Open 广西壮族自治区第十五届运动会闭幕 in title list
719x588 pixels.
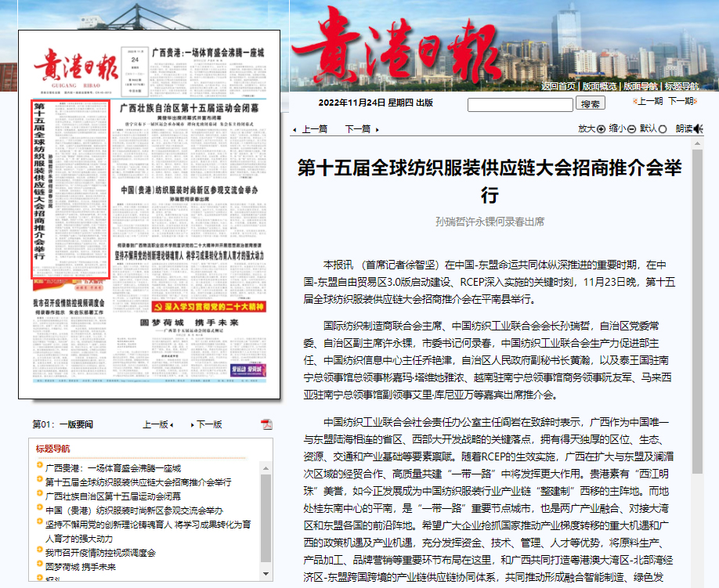click(114, 496)
